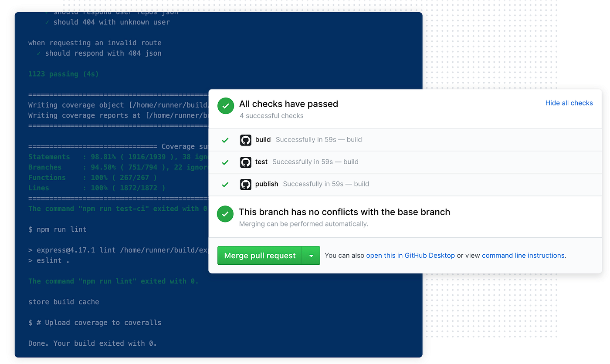Screen dimensions: 610x364
Task: View the command line instructions
Action: pyautogui.click(x=523, y=256)
